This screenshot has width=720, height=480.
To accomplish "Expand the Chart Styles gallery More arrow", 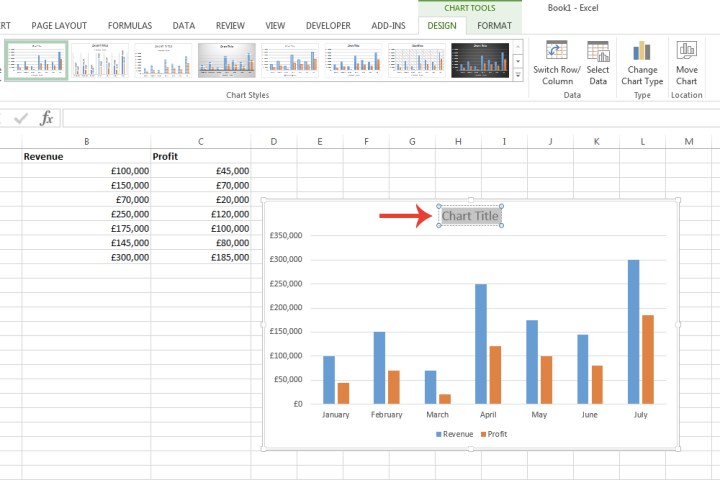I will tap(517, 75).
